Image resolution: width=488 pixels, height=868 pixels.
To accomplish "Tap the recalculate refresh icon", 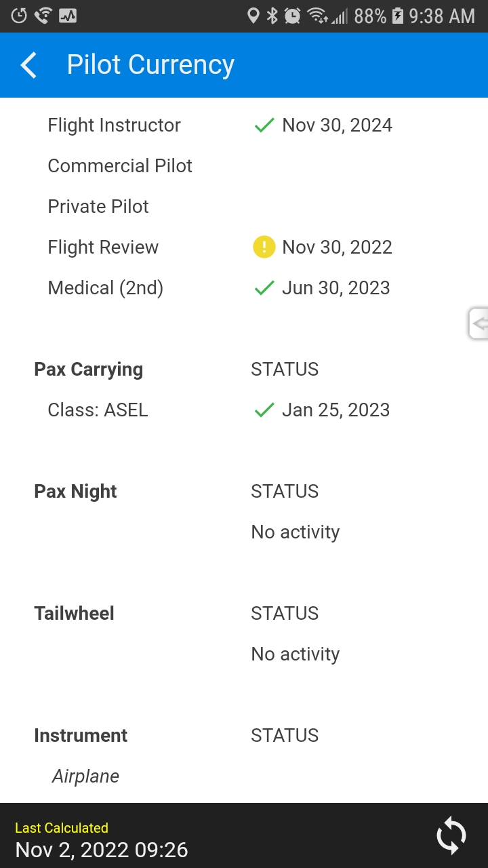I will pyautogui.click(x=451, y=835).
